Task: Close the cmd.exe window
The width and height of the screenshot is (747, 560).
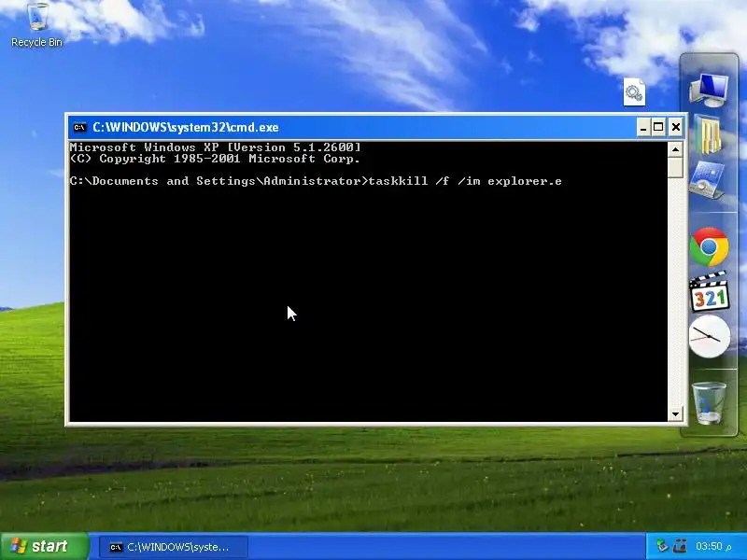Action: coord(675,127)
